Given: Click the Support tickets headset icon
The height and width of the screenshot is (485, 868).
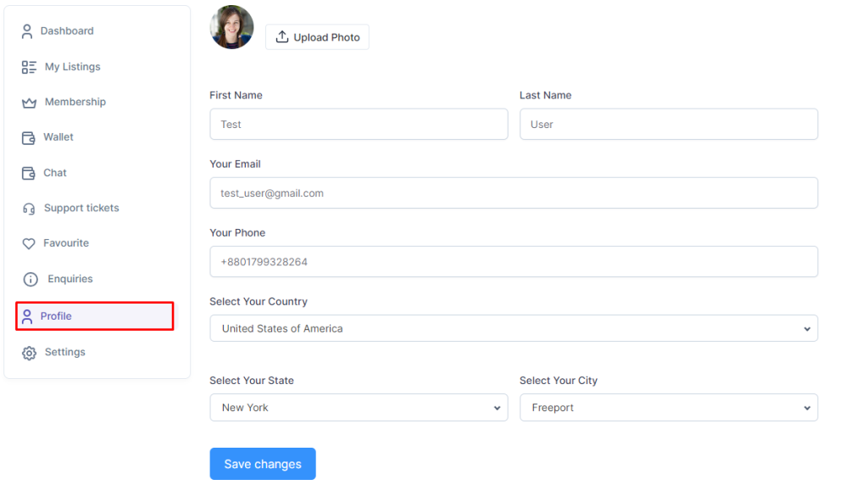Looking at the screenshot, I should pyautogui.click(x=29, y=209).
